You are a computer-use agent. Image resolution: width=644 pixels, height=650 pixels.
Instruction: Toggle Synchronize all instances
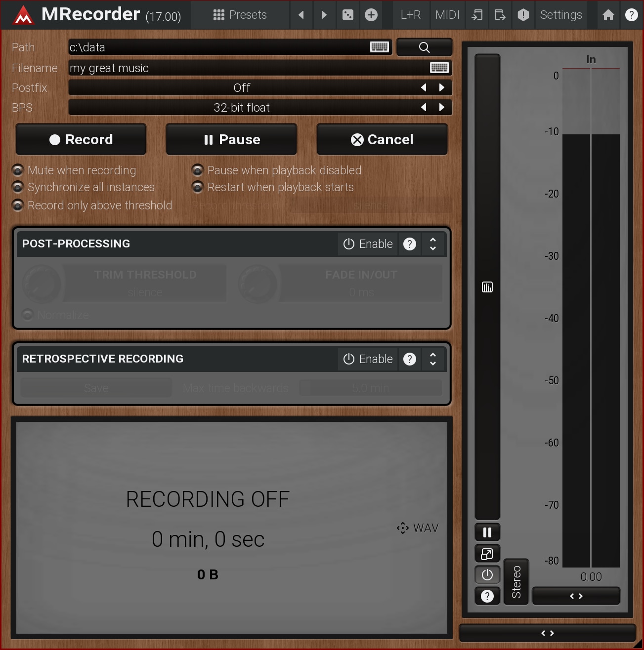[x=18, y=187]
